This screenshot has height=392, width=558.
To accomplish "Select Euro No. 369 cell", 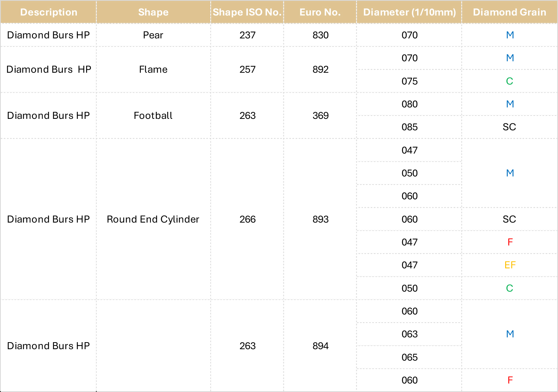I will pos(320,116).
